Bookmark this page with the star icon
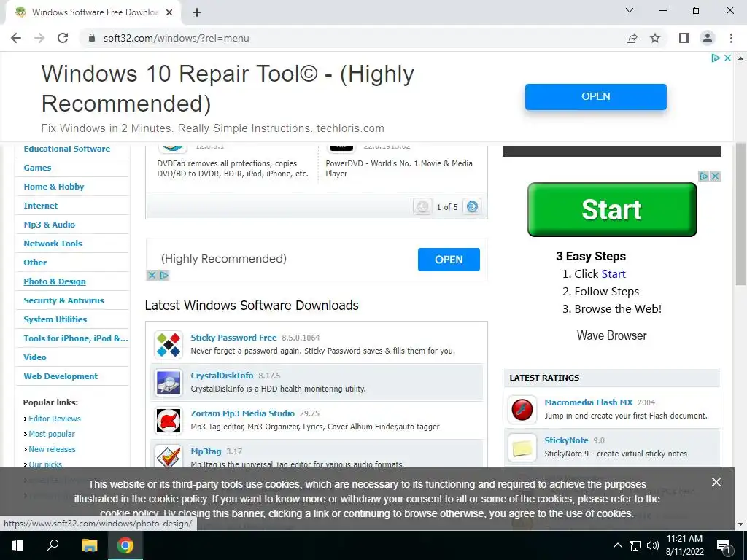This screenshot has width=747, height=560. (655, 38)
